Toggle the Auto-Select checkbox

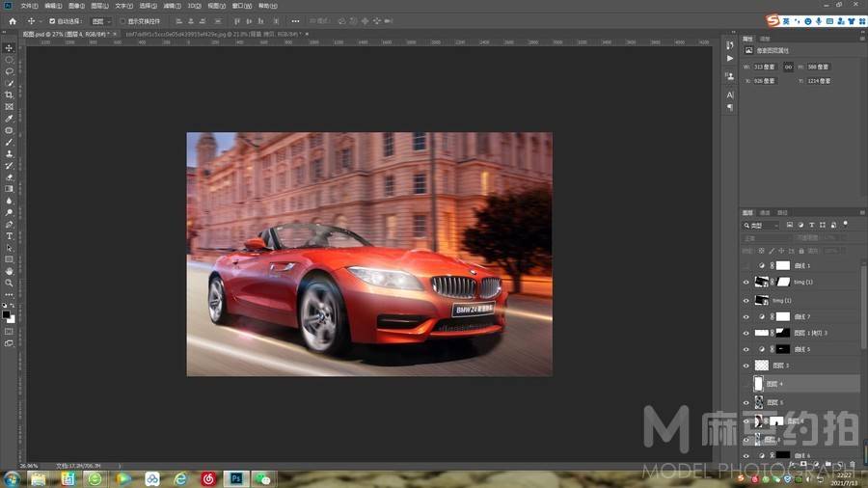(x=52, y=21)
